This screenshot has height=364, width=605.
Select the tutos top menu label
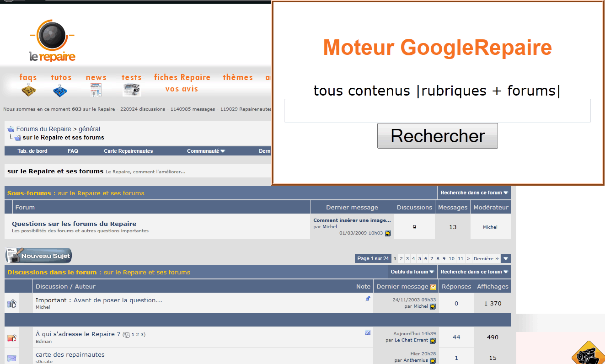click(61, 77)
